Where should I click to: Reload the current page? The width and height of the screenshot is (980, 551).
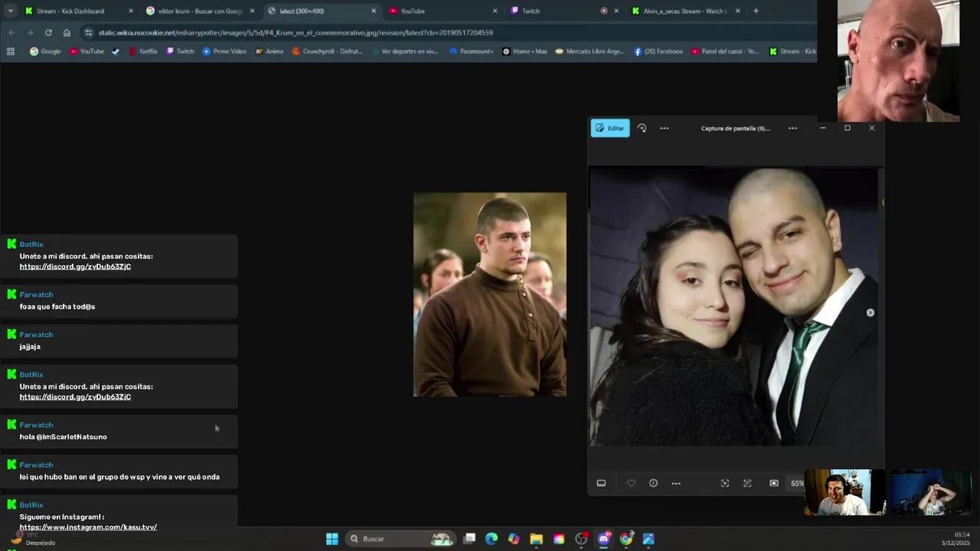pos(48,33)
